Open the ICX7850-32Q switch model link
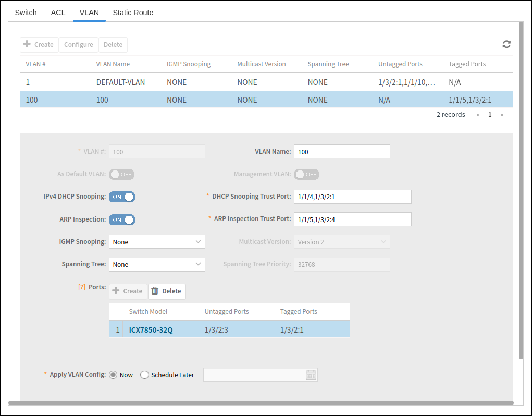 151,330
